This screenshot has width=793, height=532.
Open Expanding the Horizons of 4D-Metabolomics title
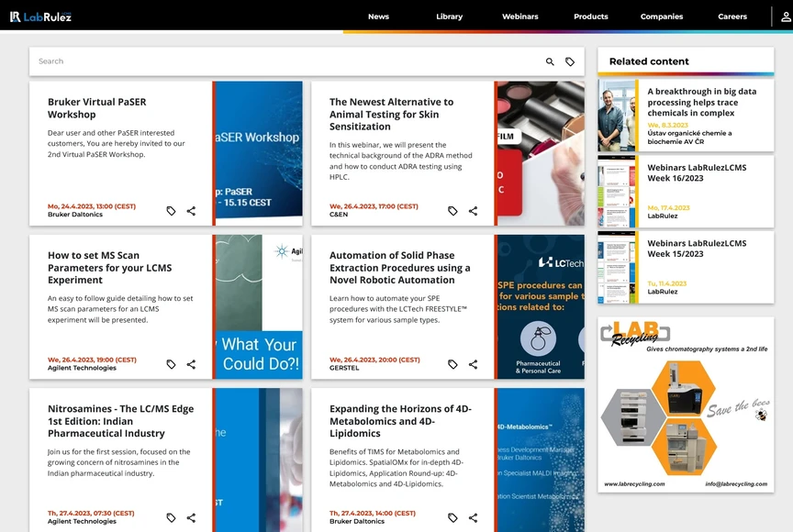[400, 421]
